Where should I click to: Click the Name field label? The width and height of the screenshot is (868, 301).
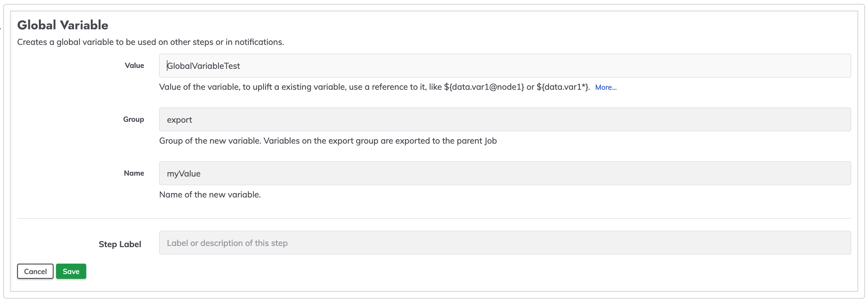(134, 173)
